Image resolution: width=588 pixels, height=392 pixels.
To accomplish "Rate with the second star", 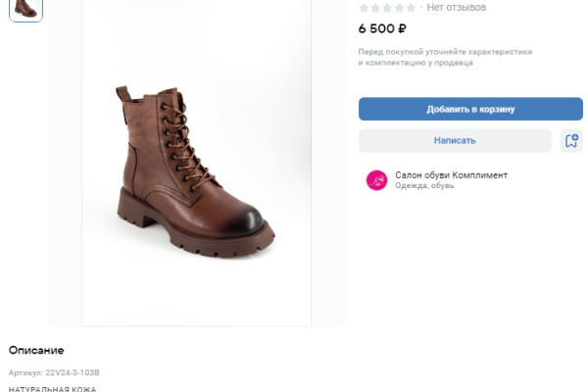I will [376, 7].
